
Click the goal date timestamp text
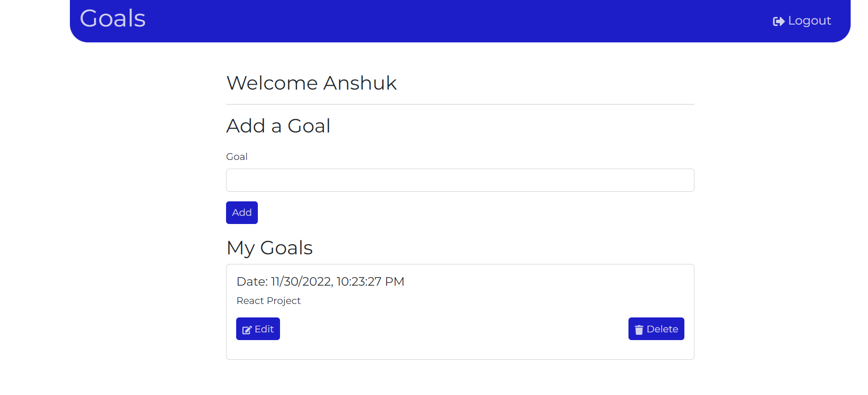click(x=320, y=281)
